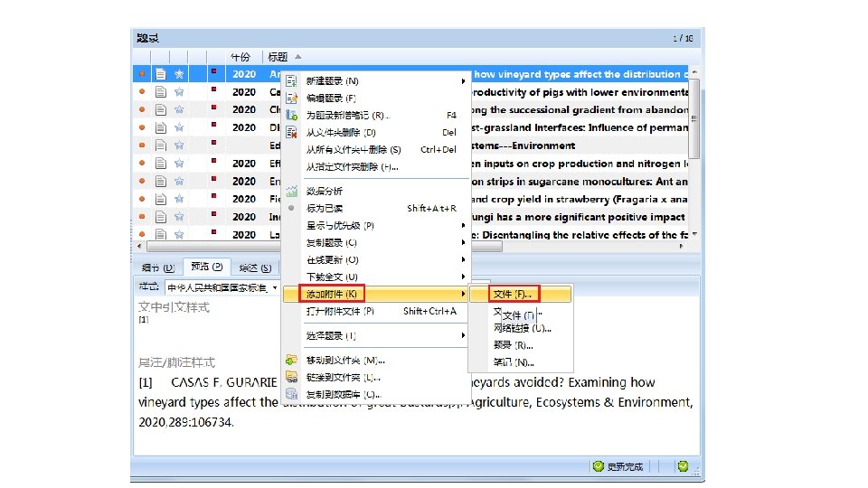Expand the 选择题录 (L) submenu arrow

tap(463, 335)
